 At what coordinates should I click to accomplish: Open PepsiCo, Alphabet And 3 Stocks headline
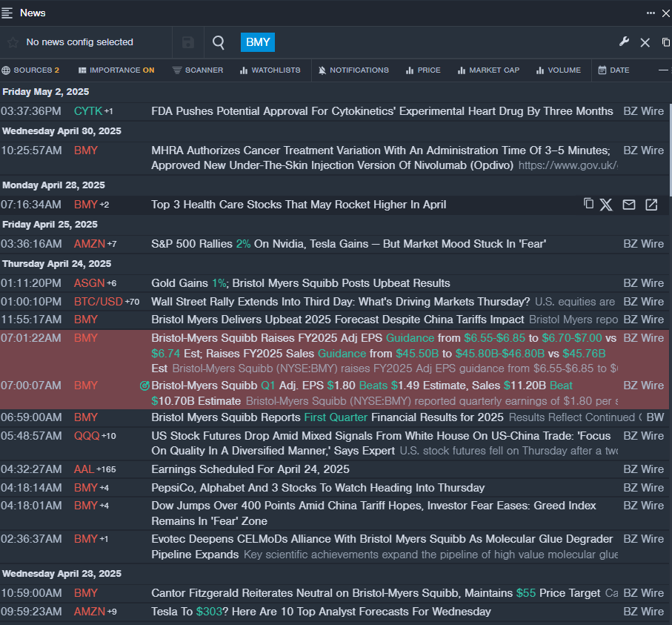click(318, 488)
